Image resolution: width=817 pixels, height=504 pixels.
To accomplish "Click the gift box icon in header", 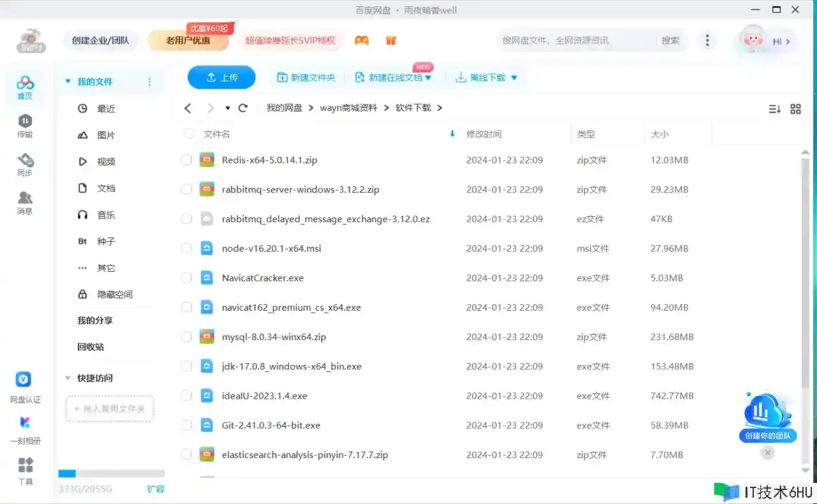I will (x=391, y=40).
